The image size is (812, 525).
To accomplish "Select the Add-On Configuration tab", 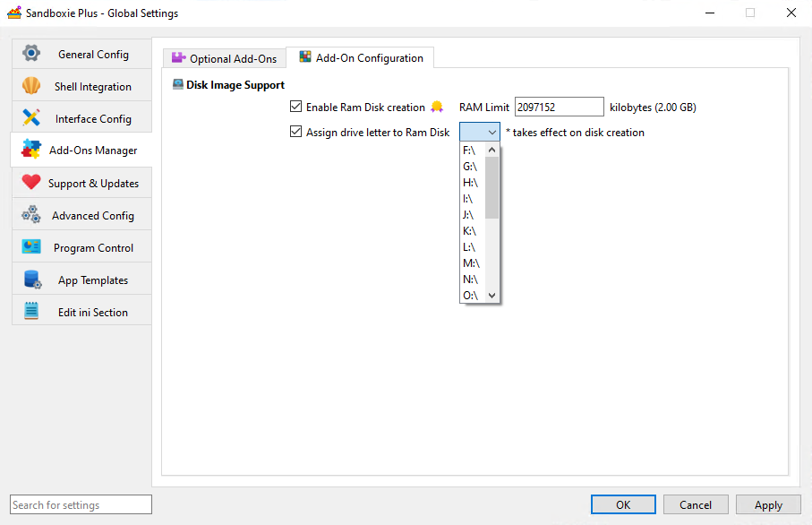I will tap(360, 57).
